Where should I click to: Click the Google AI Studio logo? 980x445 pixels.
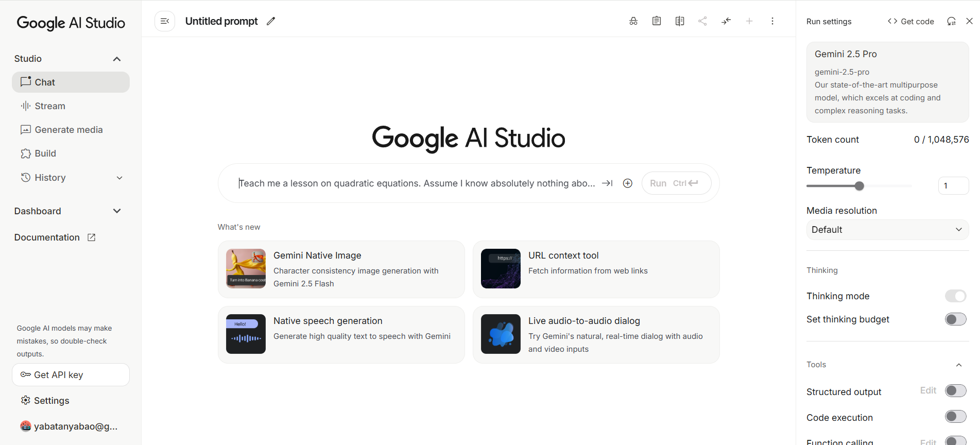click(x=71, y=23)
